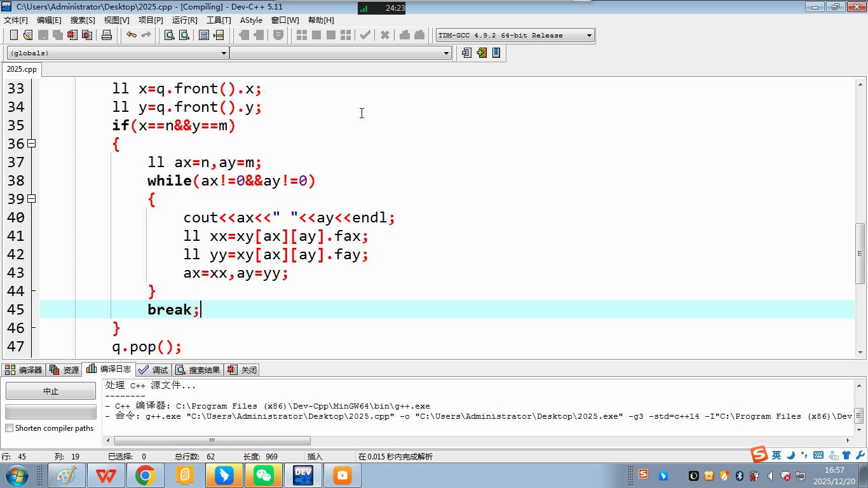Screen dimensions: 868x488
Task: Click the Replace toolbar icon
Action: (184, 35)
